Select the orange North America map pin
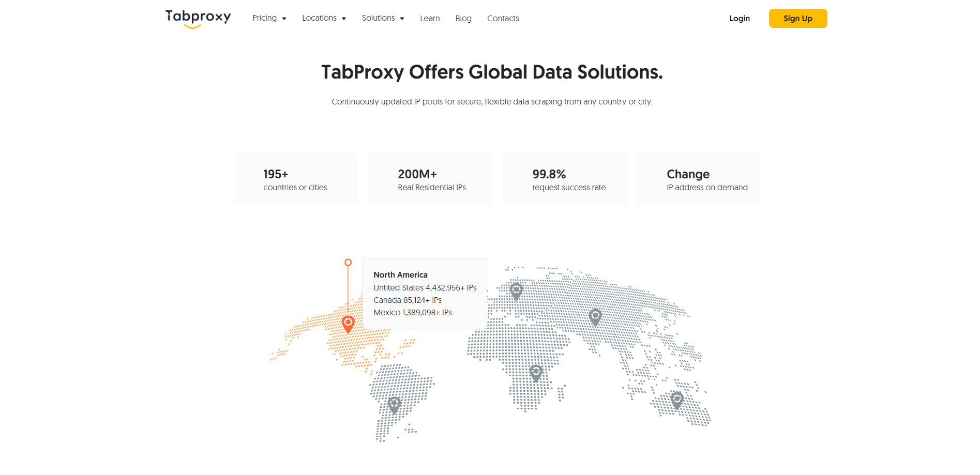 click(x=348, y=325)
